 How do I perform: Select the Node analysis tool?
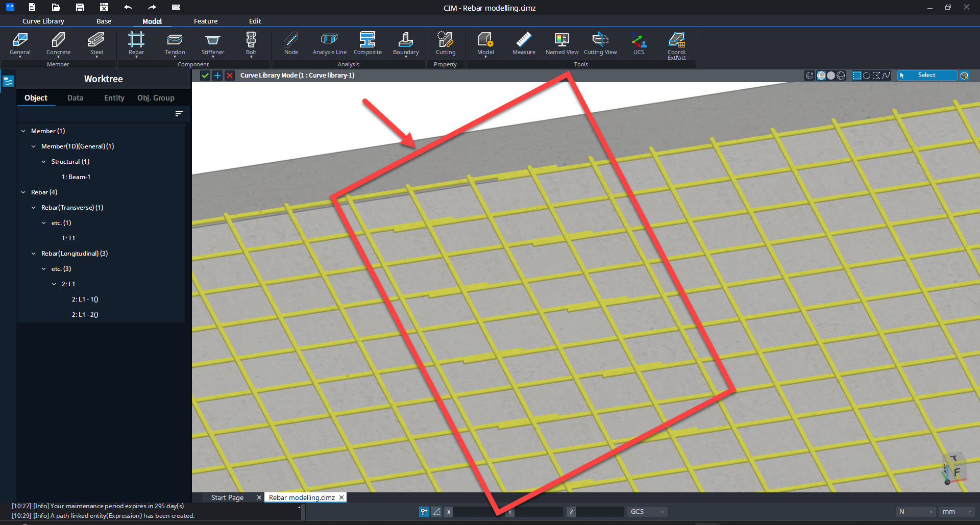291,44
